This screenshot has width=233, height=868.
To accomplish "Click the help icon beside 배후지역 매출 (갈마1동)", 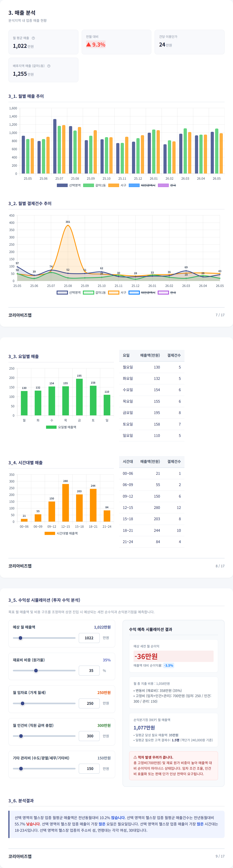I will coord(49,66).
